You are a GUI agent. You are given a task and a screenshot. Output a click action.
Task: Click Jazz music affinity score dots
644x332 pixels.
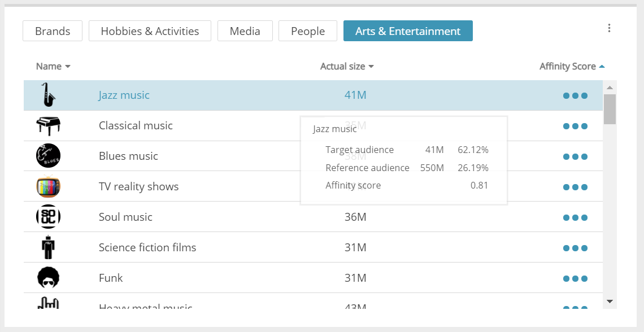(575, 95)
